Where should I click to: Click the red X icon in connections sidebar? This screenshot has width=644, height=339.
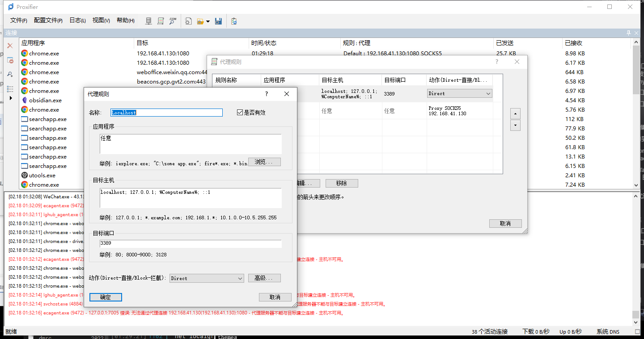point(10,46)
